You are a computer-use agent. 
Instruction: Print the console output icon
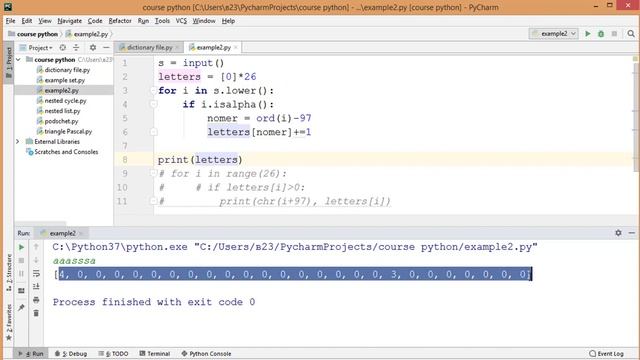[x=36, y=300]
